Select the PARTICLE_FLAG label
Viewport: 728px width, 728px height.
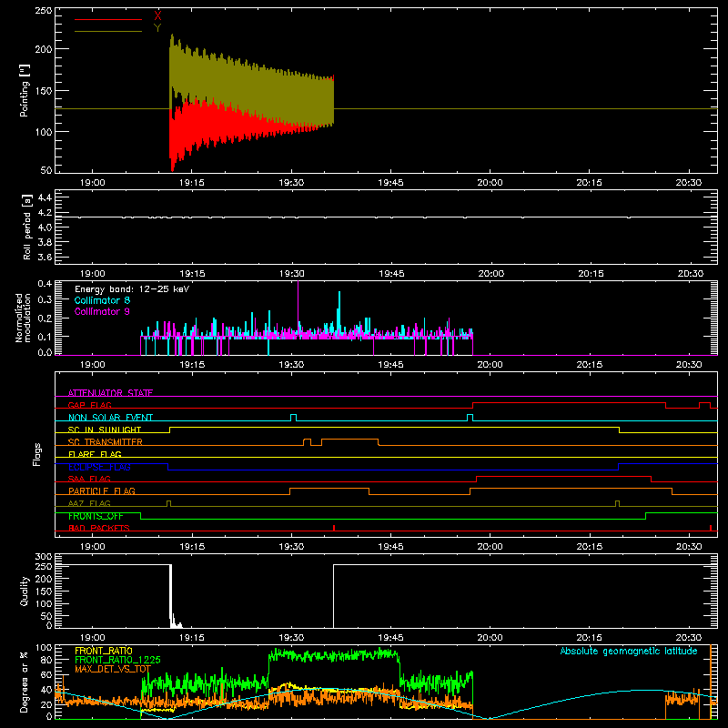102,490
